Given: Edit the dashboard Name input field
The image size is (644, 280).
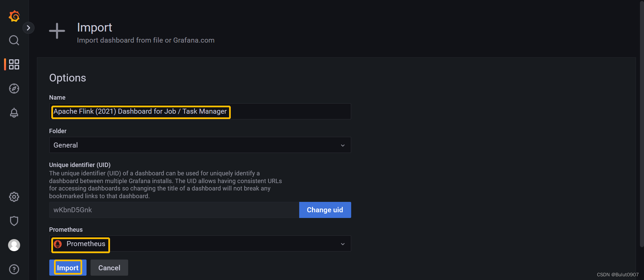Looking at the screenshot, I should pos(200,111).
